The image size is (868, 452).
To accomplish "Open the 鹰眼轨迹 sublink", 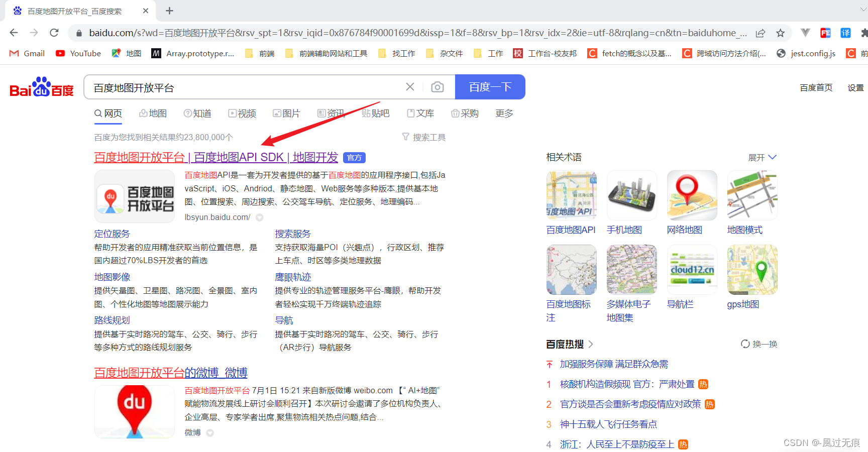I will tap(293, 277).
